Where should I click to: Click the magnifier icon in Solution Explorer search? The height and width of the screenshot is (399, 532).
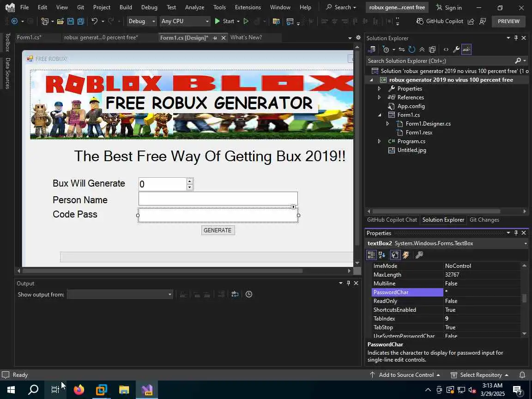point(518,61)
